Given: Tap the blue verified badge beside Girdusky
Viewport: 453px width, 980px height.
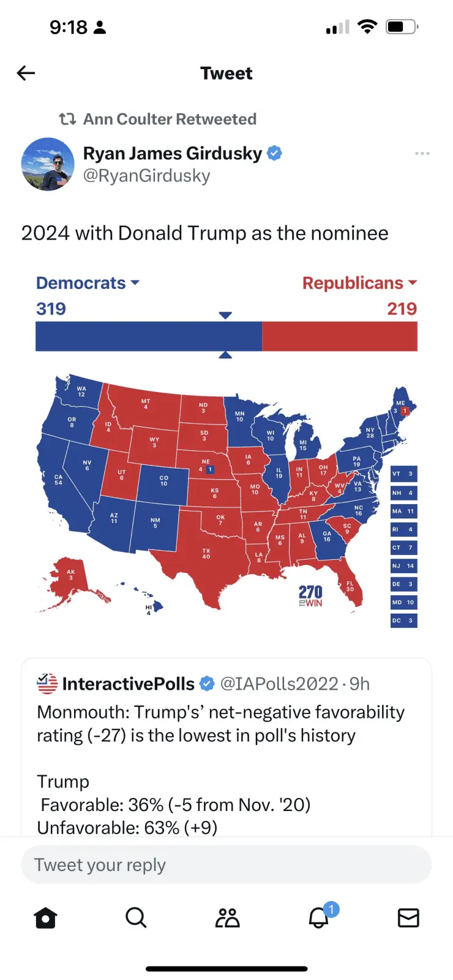Looking at the screenshot, I should 275,153.
